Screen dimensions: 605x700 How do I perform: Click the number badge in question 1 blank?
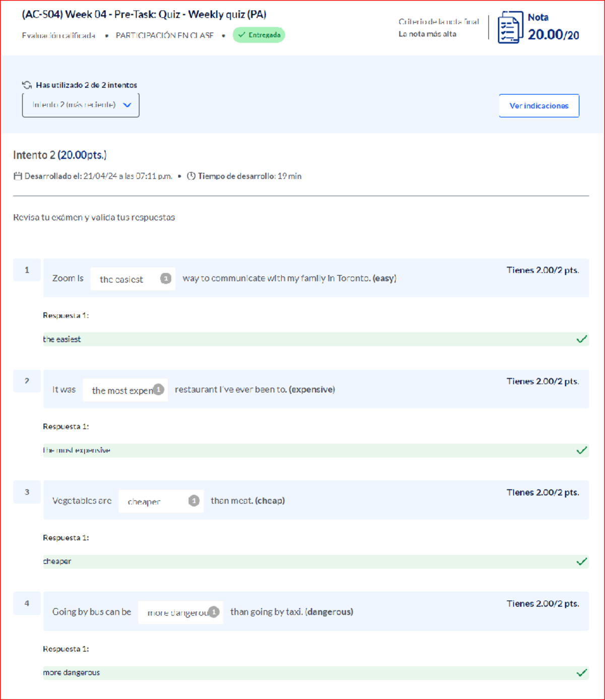point(166,278)
